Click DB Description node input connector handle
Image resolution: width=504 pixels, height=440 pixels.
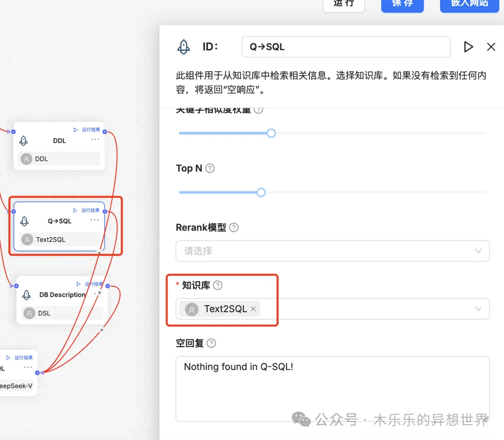(x=16, y=286)
